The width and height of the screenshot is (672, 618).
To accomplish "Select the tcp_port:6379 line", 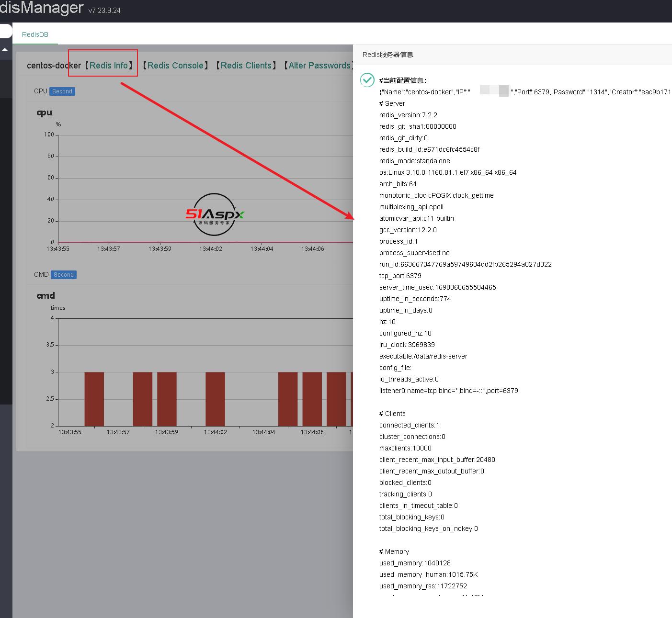I will point(400,276).
